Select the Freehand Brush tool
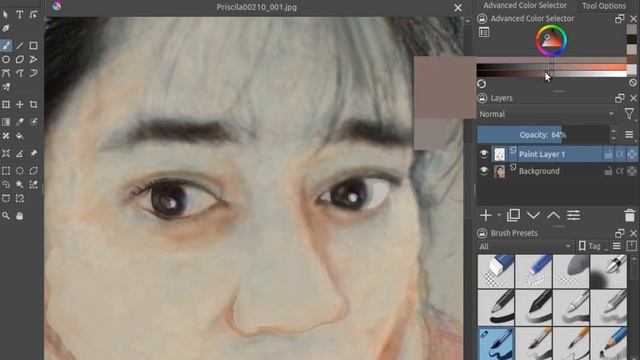Viewport: 640px width, 360px height. click(6, 46)
